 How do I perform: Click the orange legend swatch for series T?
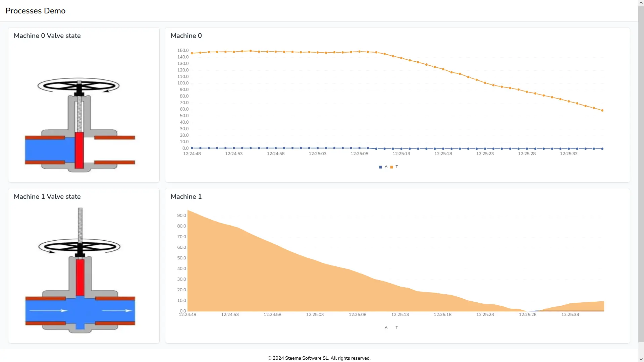click(x=392, y=167)
